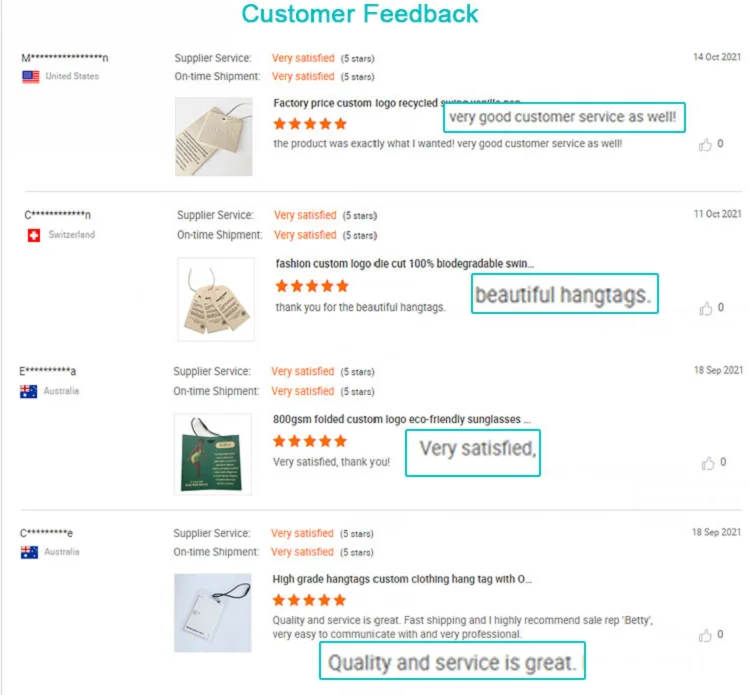The height and width of the screenshot is (695, 750).
Task: Click the Switzerland flag icon
Action: (x=34, y=235)
